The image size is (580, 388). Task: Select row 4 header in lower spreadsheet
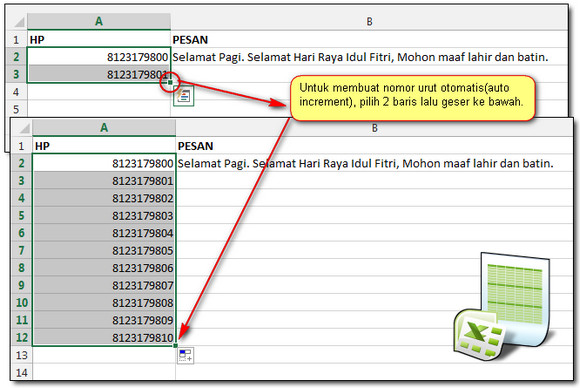21,198
